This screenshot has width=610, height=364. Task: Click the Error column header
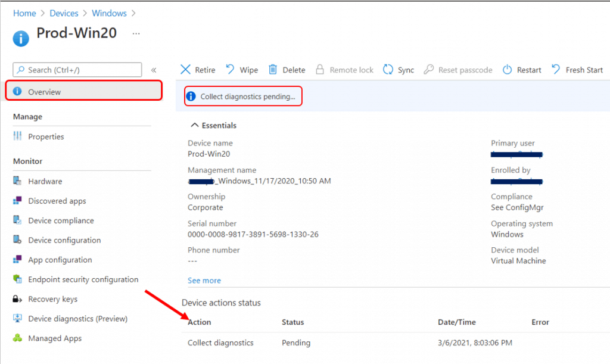click(x=540, y=322)
